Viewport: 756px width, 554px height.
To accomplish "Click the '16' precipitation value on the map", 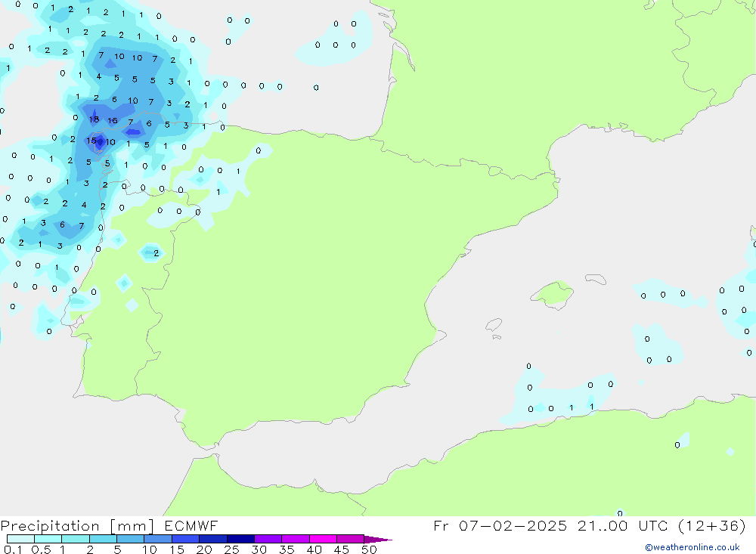I will [113, 120].
